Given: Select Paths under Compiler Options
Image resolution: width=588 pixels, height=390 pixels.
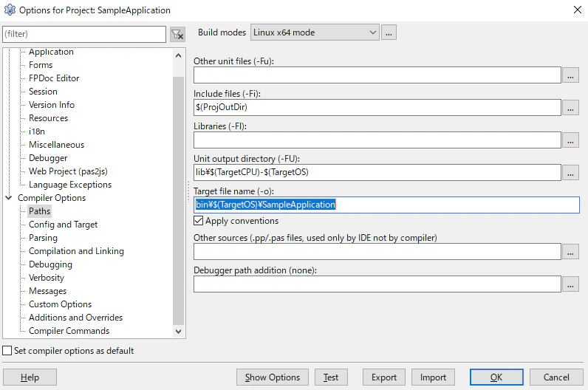Looking at the screenshot, I should [39, 211].
